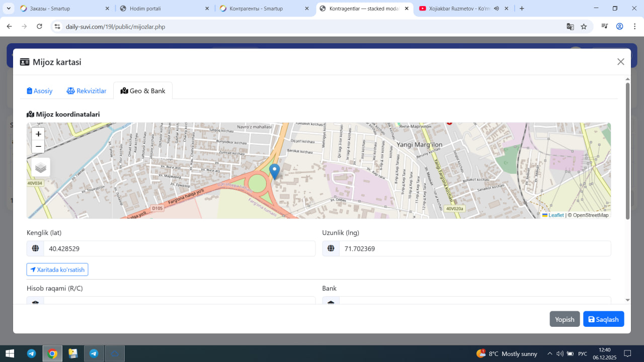The height and width of the screenshot is (362, 644).
Task: Click the Xaritada ko'rsatish button
Action: coord(57,269)
